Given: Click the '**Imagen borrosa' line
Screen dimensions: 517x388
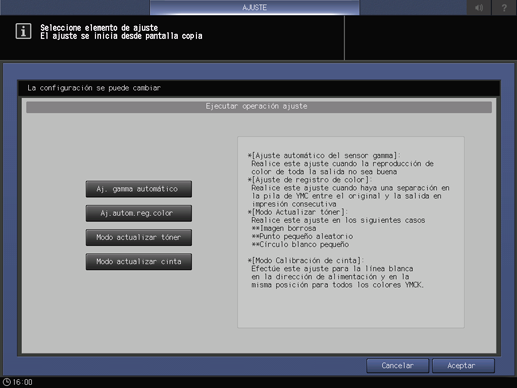Looking at the screenshot, I should [x=284, y=228].
